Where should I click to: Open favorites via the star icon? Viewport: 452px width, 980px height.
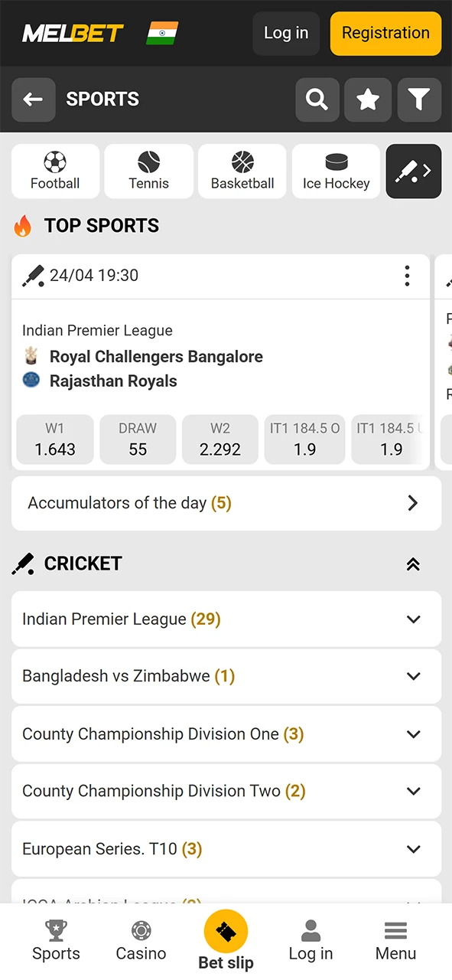[368, 100]
